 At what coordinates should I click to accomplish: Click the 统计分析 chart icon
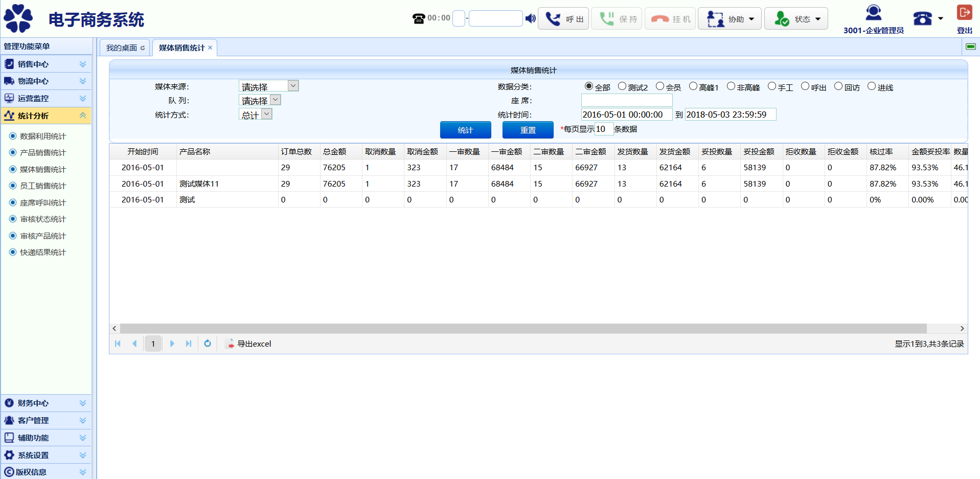tap(9, 116)
